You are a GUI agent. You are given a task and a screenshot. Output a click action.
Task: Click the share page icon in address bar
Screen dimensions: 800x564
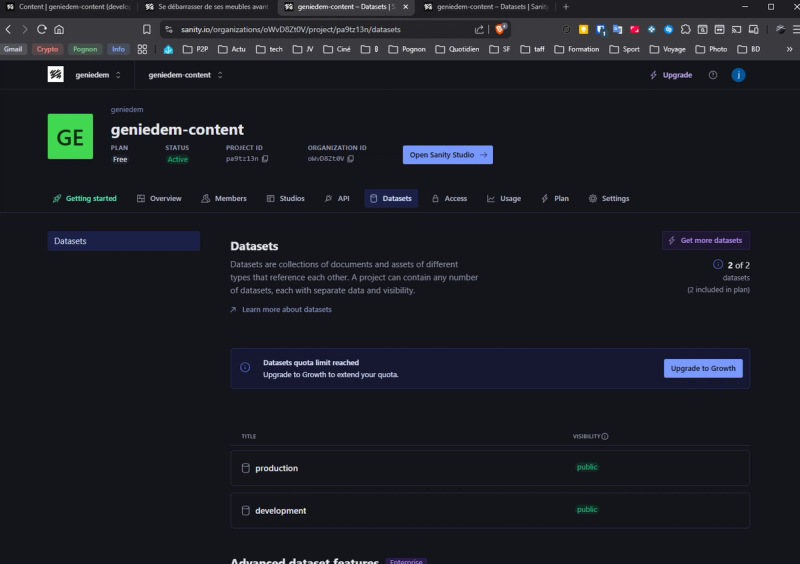[479, 30]
